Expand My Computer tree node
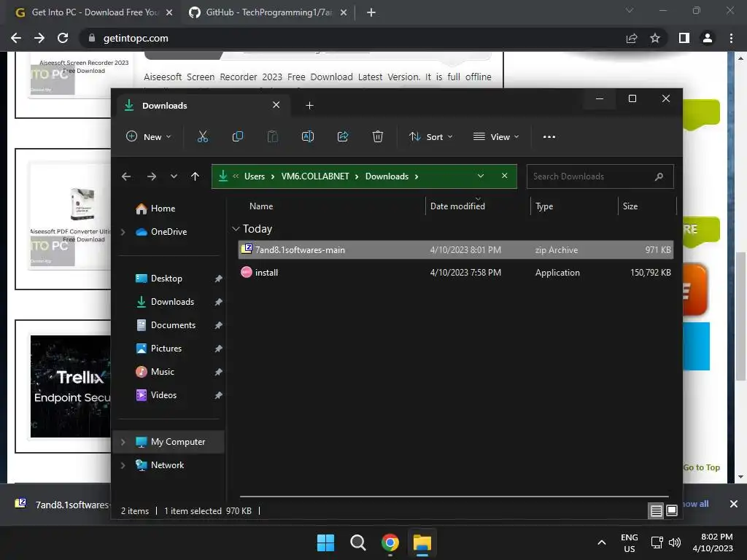747x560 pixels. (x=123, y=442)
